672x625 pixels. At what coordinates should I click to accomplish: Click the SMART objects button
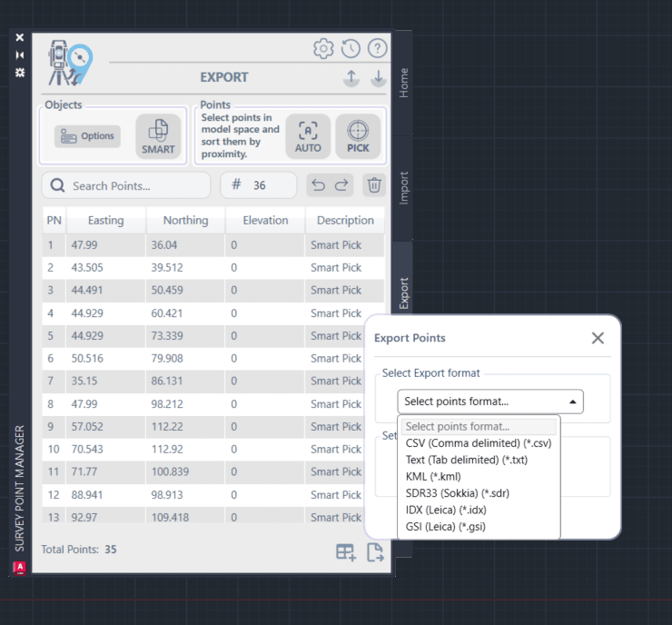[158, 138]
